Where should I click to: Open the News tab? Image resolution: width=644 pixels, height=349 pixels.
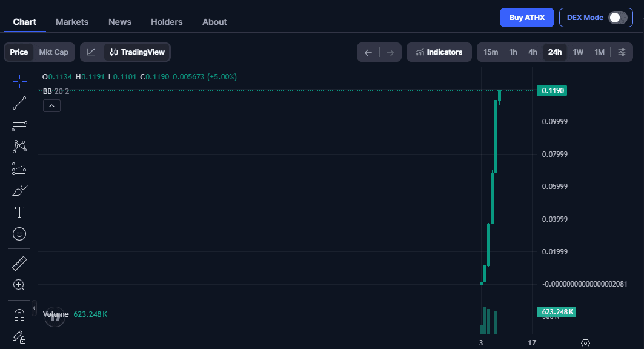pos(120,22)
